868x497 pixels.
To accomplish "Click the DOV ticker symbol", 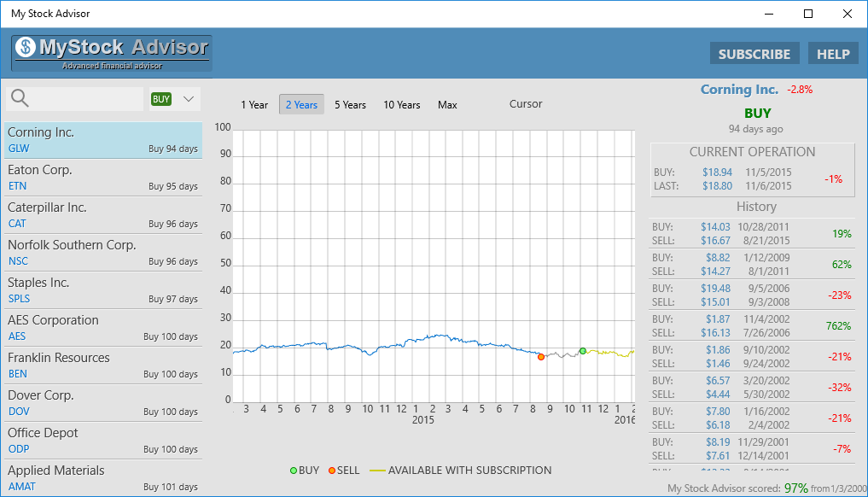I will (x=19, y=411).
